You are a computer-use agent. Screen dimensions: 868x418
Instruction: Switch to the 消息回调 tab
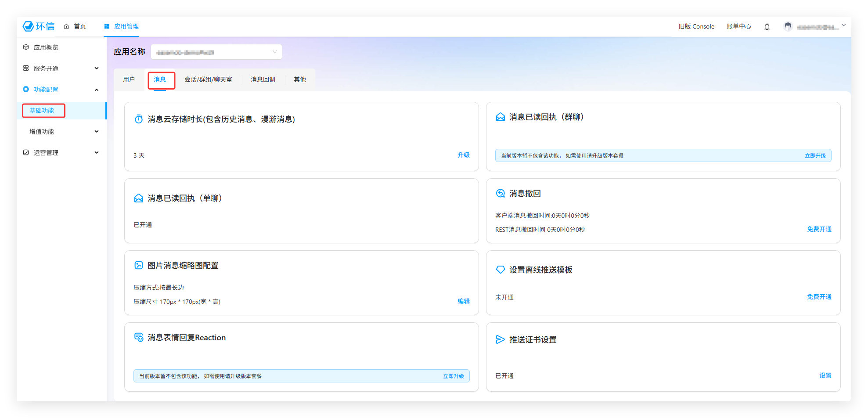[263, 79]
